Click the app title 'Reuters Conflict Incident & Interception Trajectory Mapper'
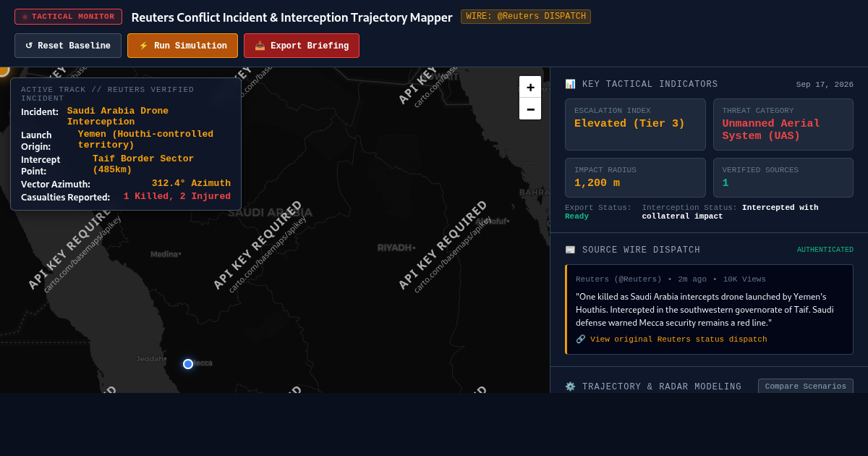 click(292, 17)
